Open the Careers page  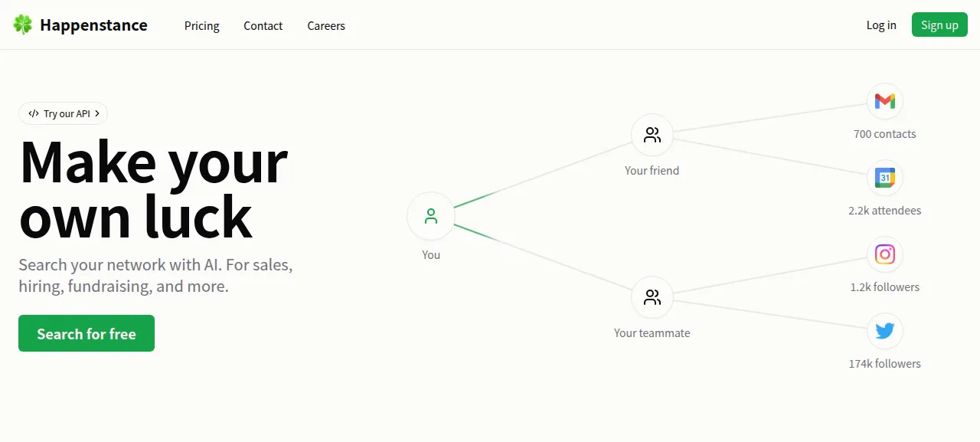(326, 25)
